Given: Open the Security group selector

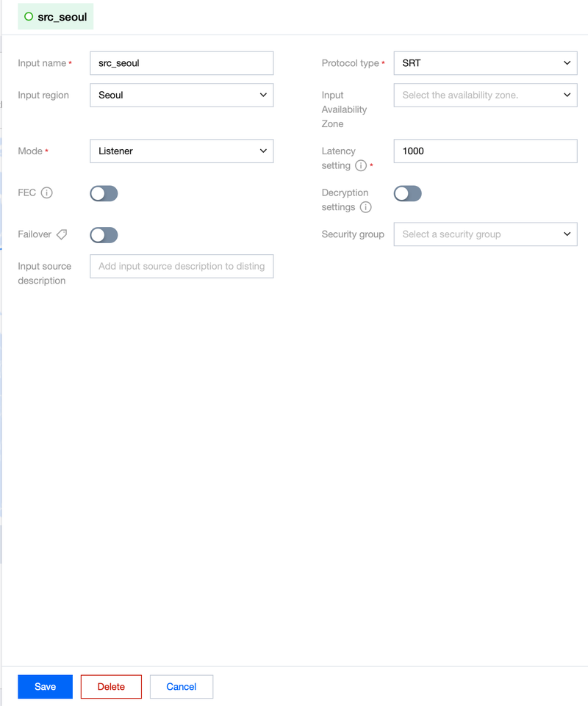Looking at the screenshot, I should 485,234.
